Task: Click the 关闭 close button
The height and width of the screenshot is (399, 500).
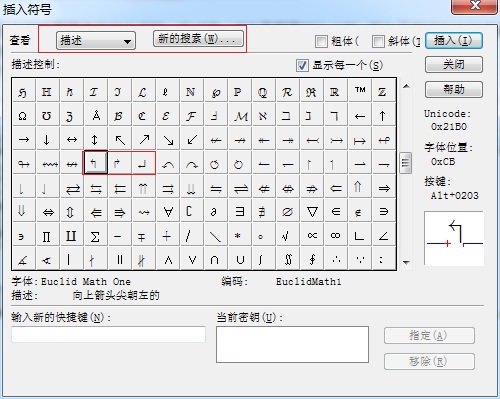Action: click(x=454, y=65)
